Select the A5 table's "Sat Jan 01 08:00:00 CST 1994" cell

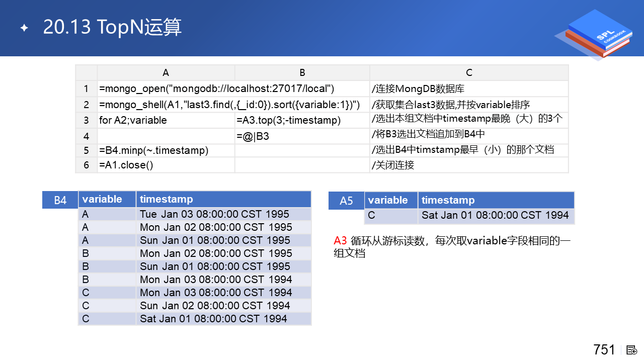click(x=496, y=216)
